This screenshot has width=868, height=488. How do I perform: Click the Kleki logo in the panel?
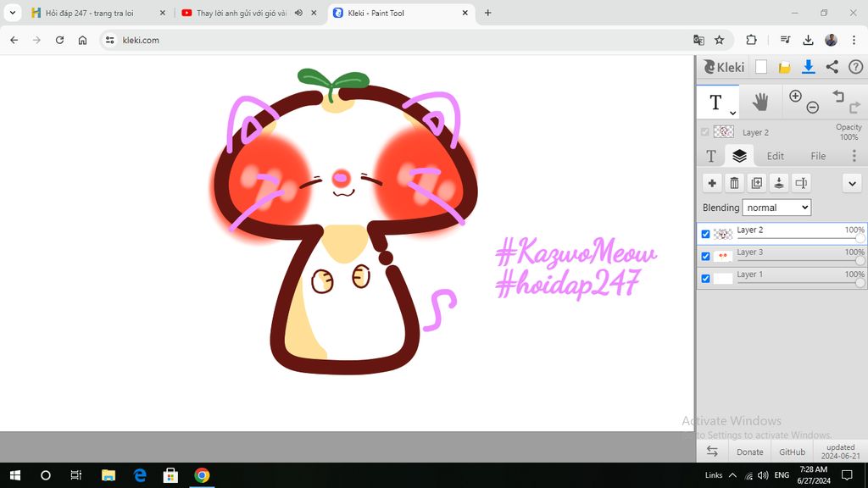click(724, 67)
